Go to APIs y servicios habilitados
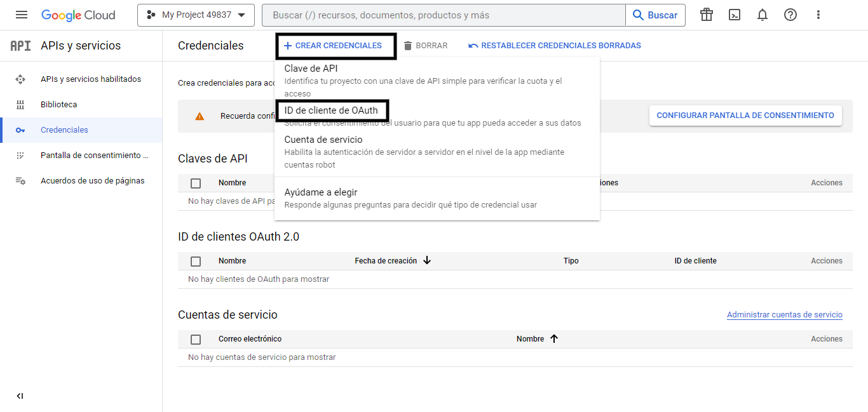 81,79
